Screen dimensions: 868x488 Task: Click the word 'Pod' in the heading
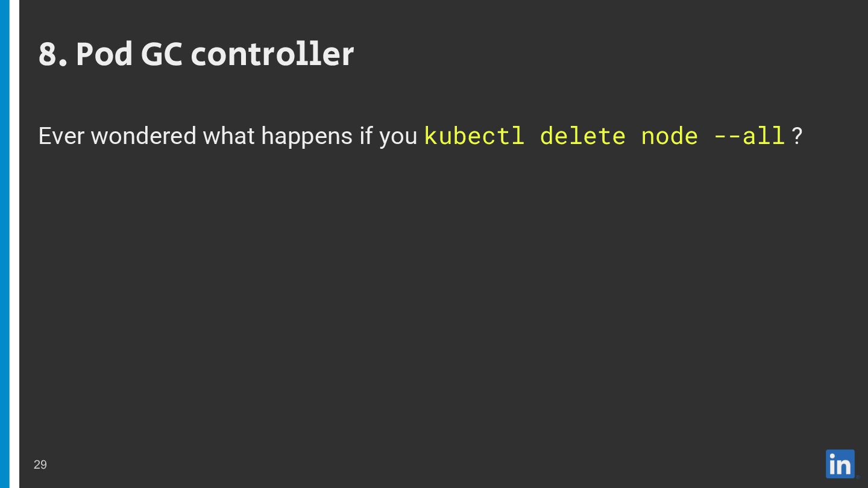[x=104, y=54]
